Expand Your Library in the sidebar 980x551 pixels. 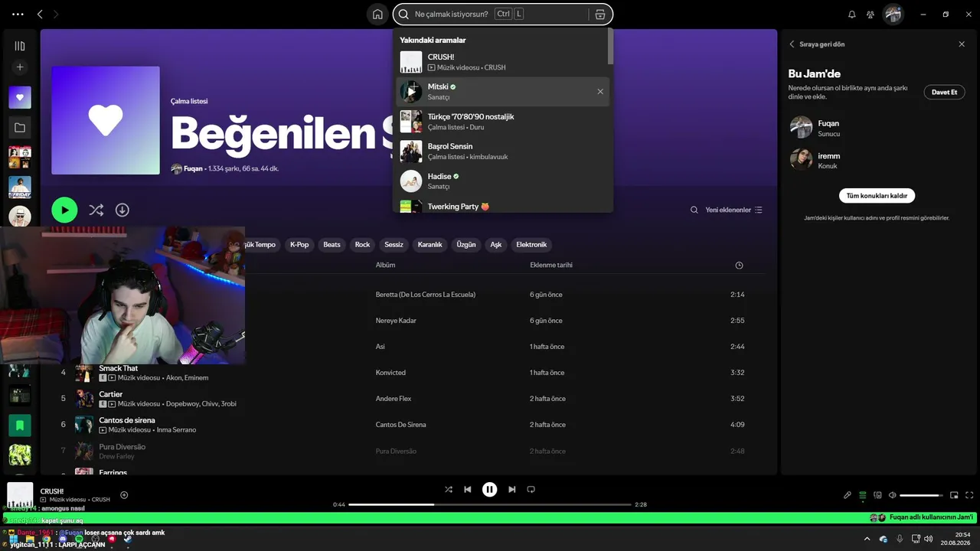(20, 46)
